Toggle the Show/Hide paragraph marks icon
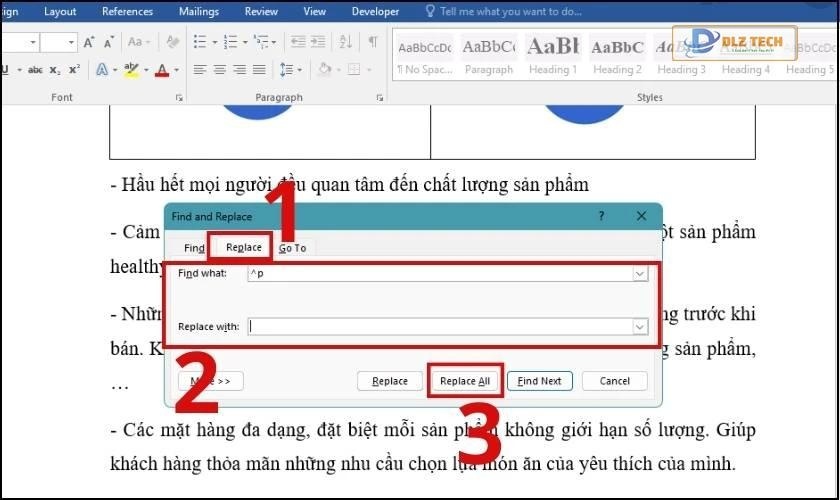The image size is (840, 500). click(373, 42)
